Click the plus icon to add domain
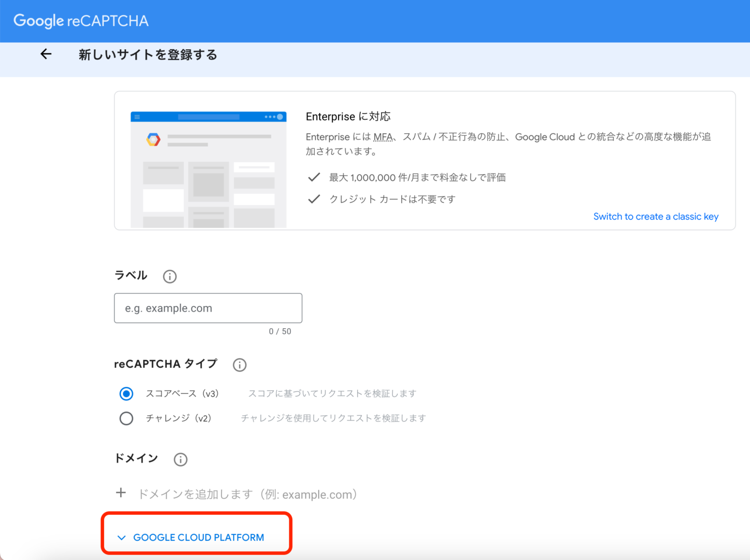The width and height of the screenshot is (750, 560). [x=121, y=493]
